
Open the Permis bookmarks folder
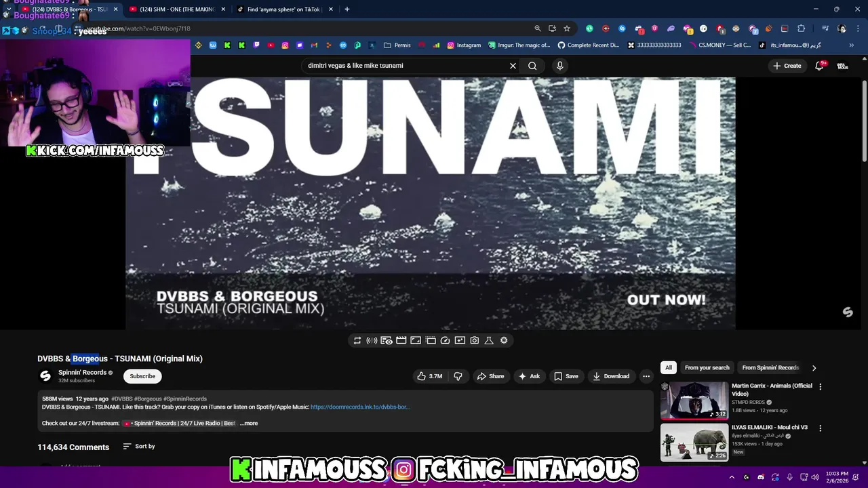397,45
